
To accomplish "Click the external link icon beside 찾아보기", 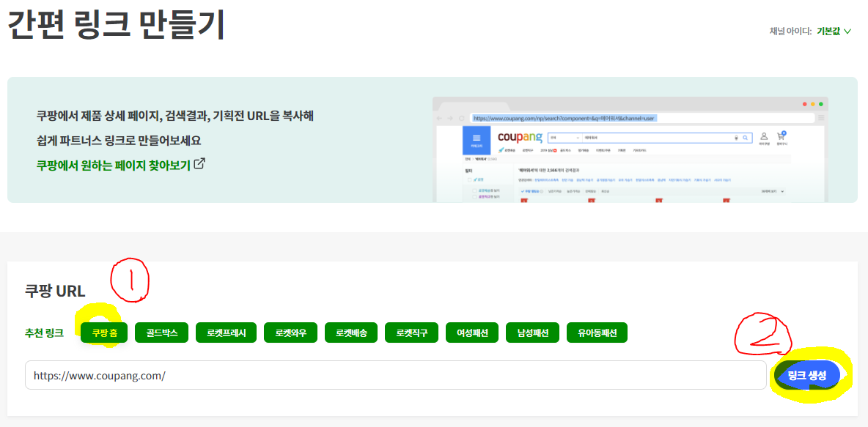I will point(200,164).
